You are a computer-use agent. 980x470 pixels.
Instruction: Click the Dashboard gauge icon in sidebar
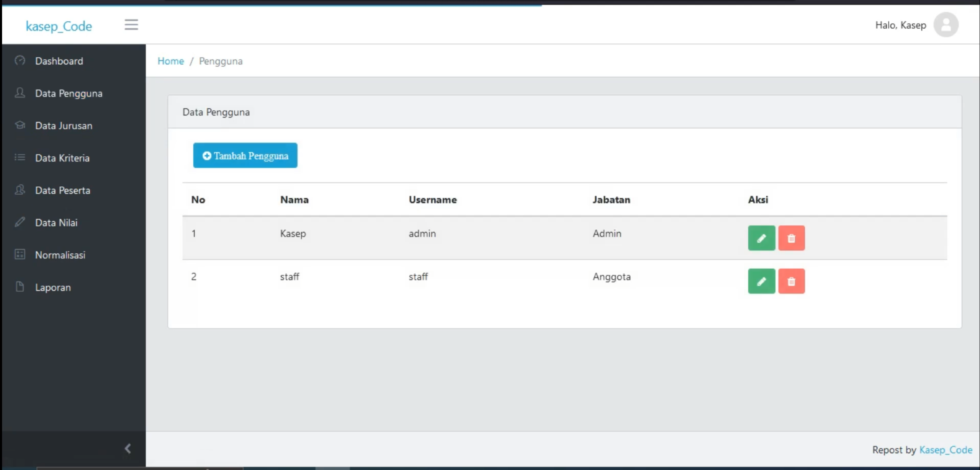[20, 60]
